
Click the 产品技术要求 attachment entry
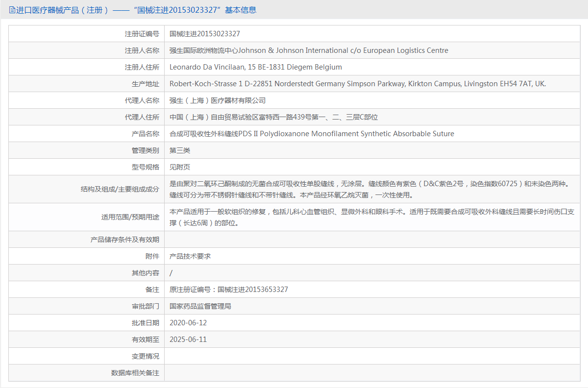pyautogui.click(x=190, y=256)
